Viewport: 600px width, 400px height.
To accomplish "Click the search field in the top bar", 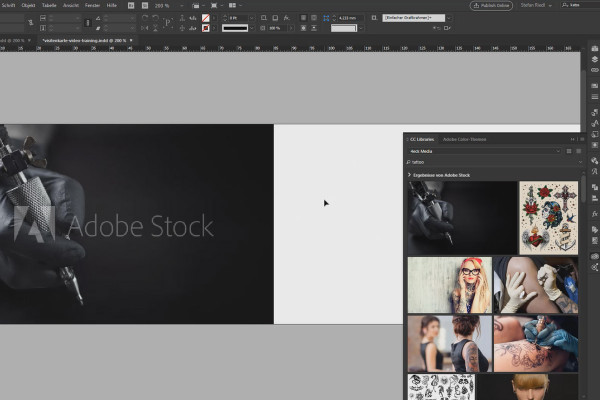I will pos(580,5).
